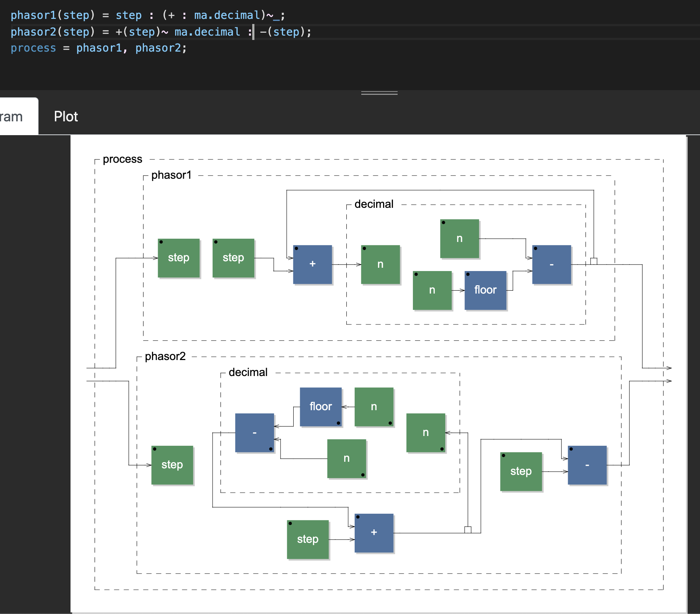Open the phasor1 group label
Image resolution: width=700 pixels, height=614 pixels.
[171, 175]
